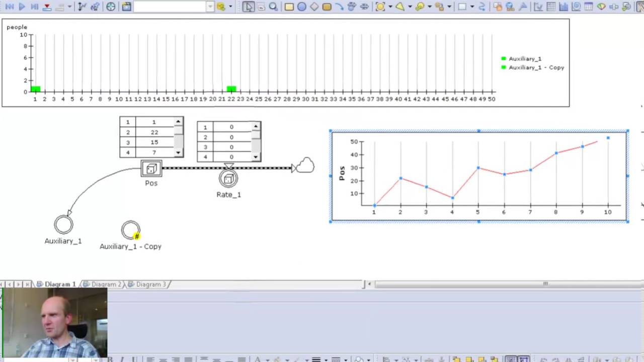Screen dimensions: 644x362
Task: Click the red download-arrow toolbar icon
Action: pyautogui.click(x=47, y=7)
